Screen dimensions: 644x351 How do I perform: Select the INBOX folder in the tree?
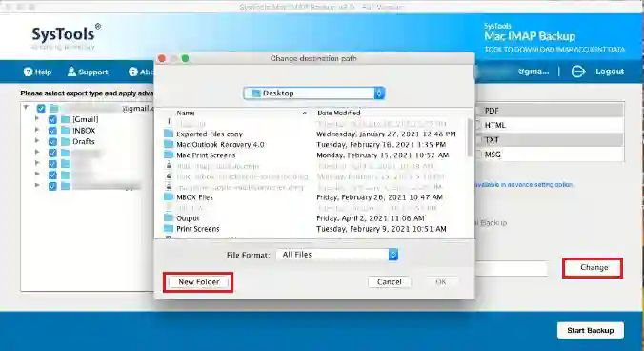(x=84, y=131)
